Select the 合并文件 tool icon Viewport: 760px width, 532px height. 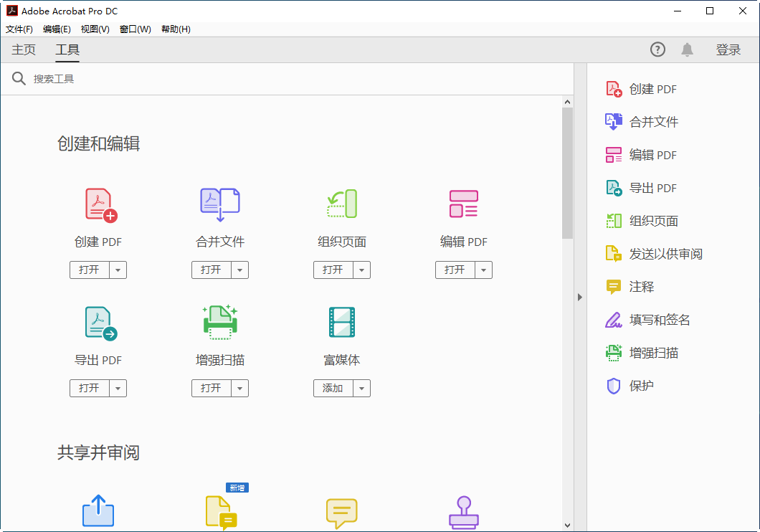click(x=220, y=204)
